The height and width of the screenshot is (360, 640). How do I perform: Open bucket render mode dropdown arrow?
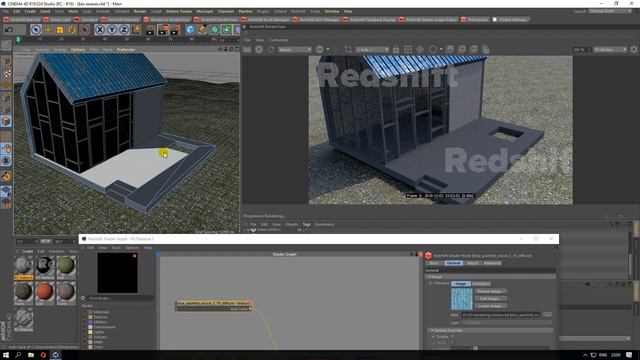click(328, 49)
